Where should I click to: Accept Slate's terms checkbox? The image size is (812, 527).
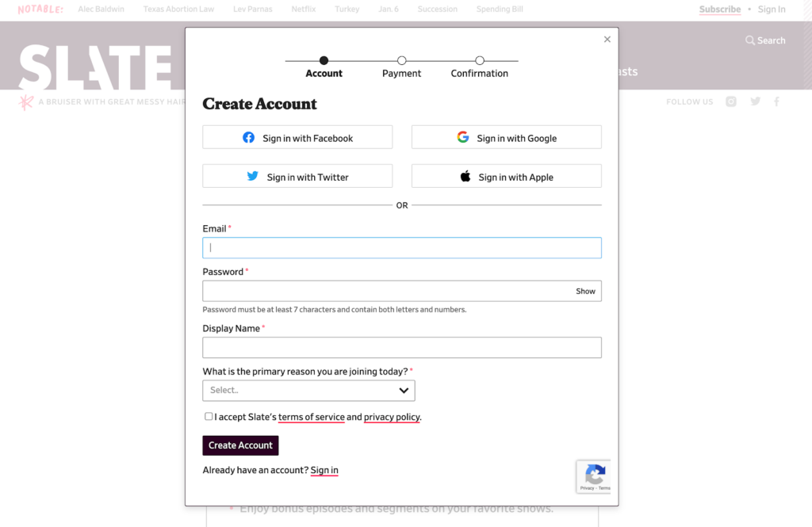point(209,416)
